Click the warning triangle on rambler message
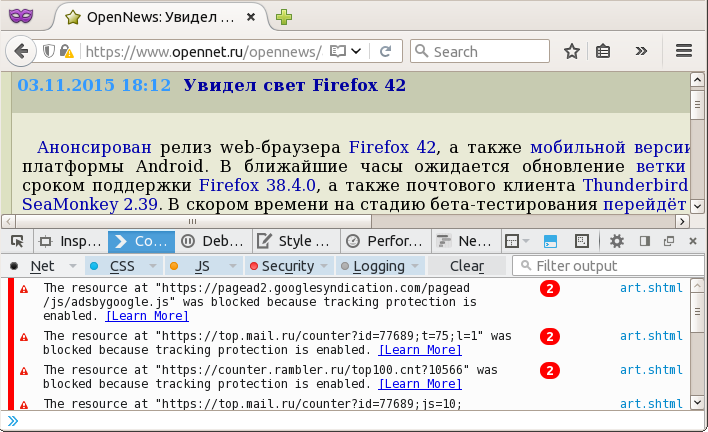 pos(24,371)
